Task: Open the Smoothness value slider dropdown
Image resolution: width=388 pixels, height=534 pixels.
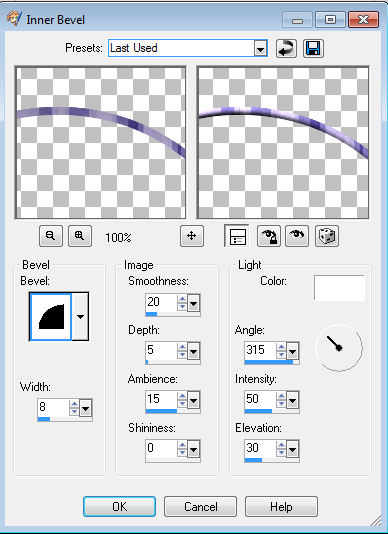Action: point(193,303)
